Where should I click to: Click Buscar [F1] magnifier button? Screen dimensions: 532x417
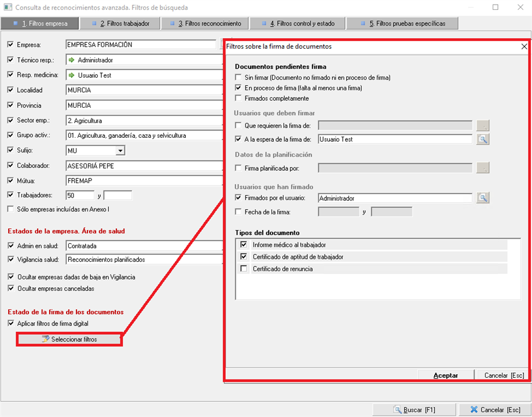(x=414, y=409)
